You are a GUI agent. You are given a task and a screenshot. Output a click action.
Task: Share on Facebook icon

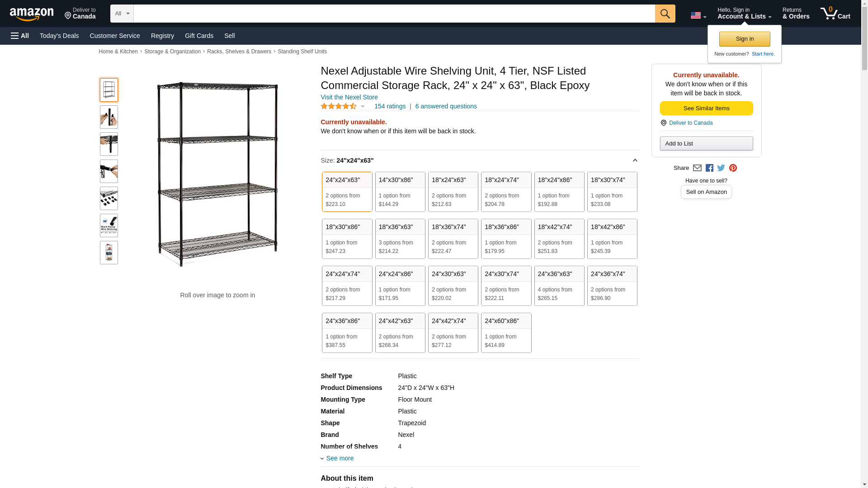pyautogui.click(x=709, y=168)
